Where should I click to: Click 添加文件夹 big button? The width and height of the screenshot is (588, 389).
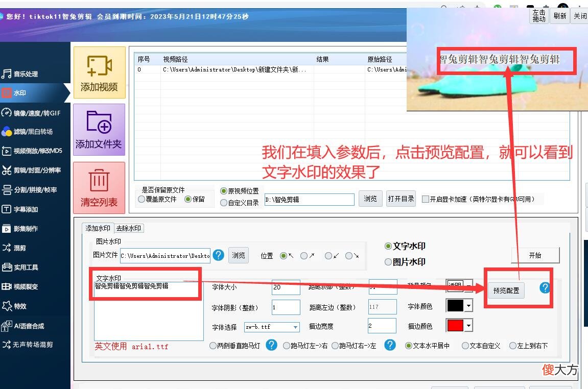[x=99, y=130]
